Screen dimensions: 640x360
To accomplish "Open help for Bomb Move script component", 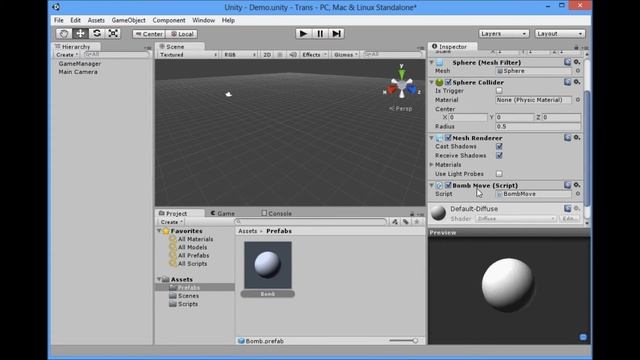I will [567, 185].
